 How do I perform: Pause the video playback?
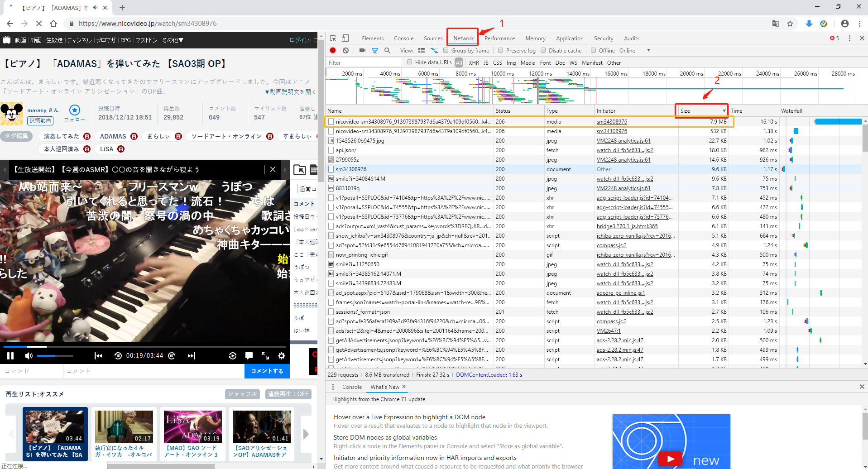coord(10,356)
